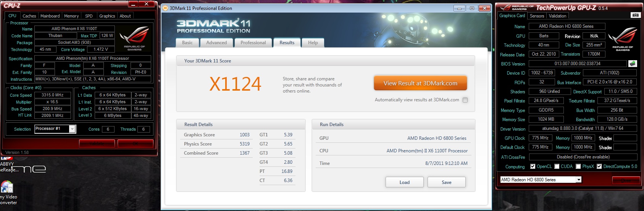
Task: Click the Save button in Run Details
Action: [x=447, y=182]
